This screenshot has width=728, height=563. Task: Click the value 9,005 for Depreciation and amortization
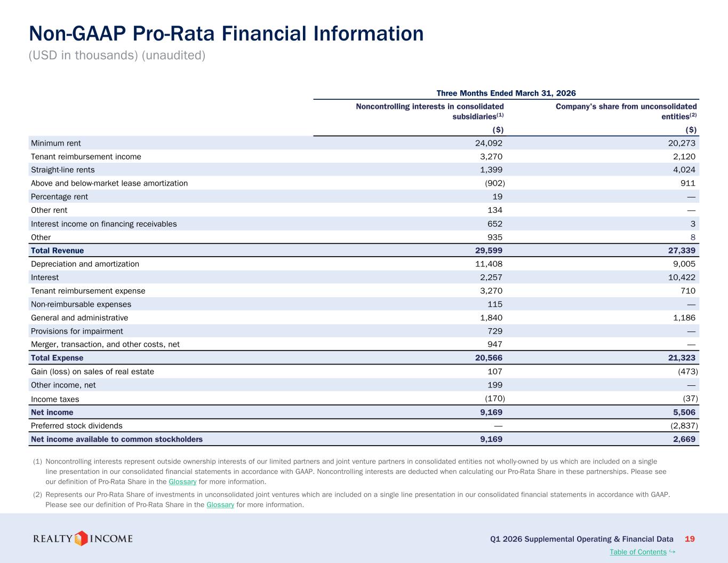tap(684, 264)
